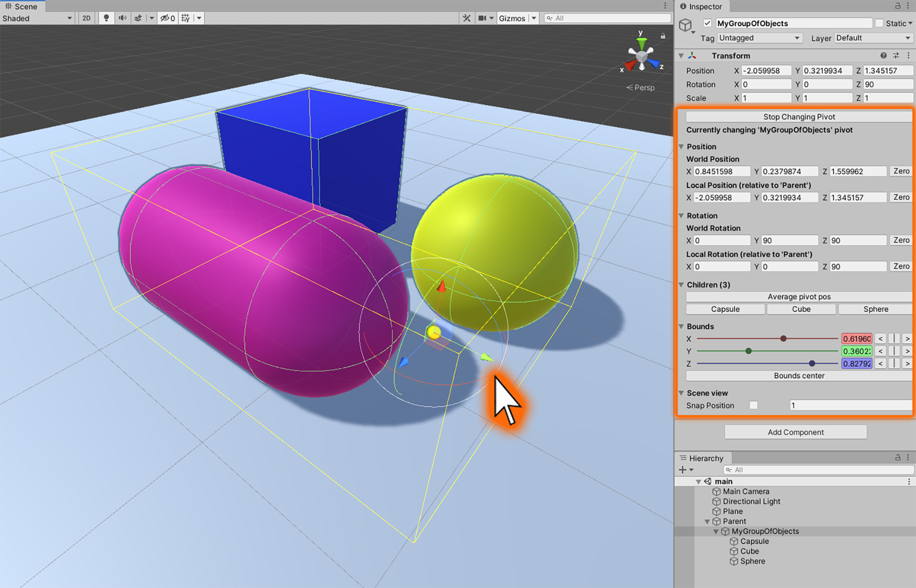Click the Add Component button

coord(795,432)
